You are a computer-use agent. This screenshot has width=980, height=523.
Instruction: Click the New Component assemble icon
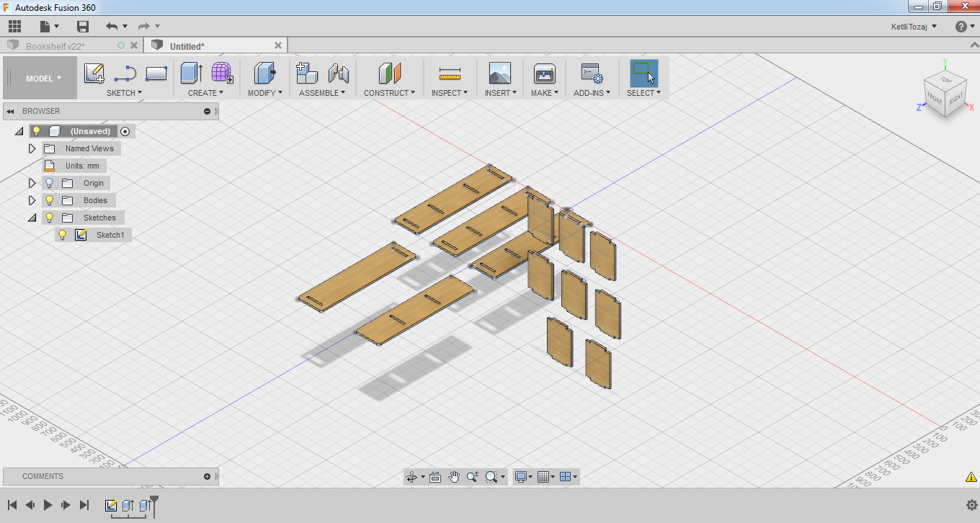coord(307,73)
